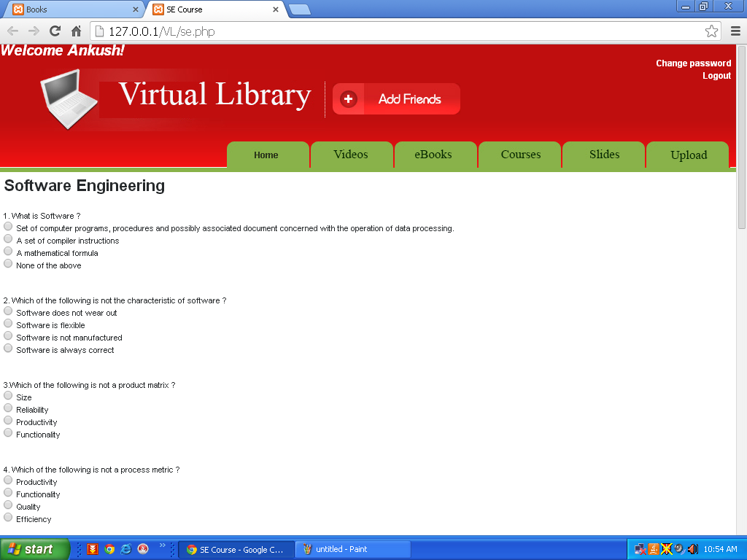Viewport: 747px width, 560px height.
Task: Click the browser reload icon
Action: pos(55,31)
